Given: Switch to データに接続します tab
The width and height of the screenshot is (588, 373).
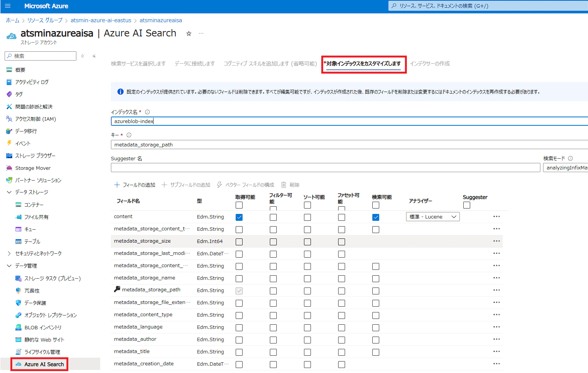Looking at the screenshot, I should [195, 64].
